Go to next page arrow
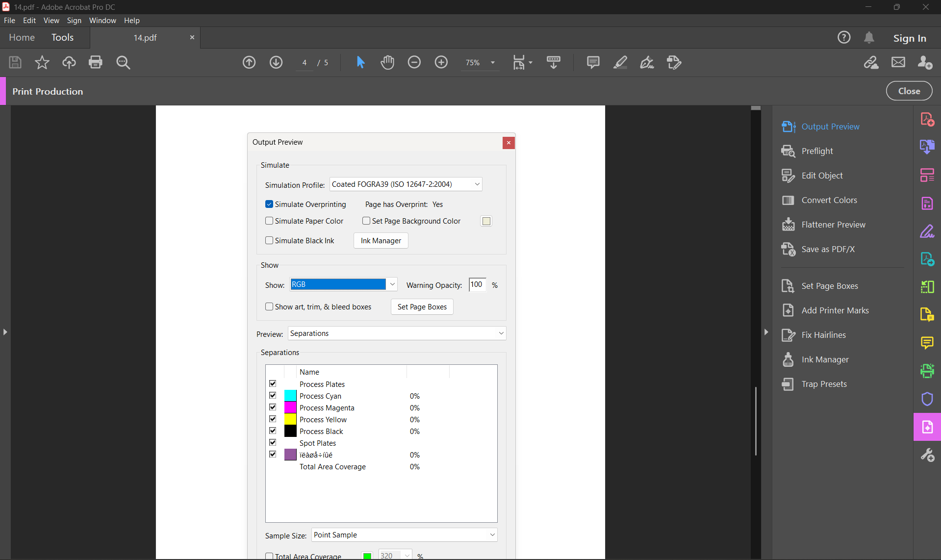941x560 pixels. [x=276, y=62]
